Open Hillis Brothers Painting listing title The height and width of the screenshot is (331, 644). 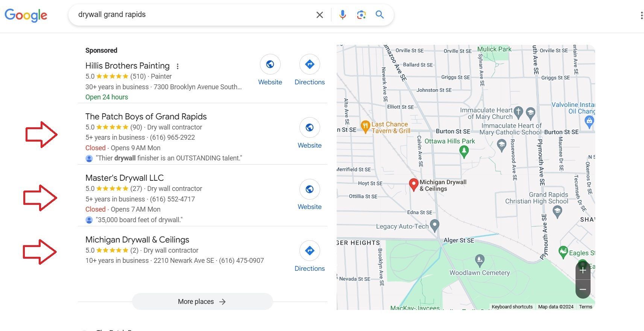pos(128,66)
